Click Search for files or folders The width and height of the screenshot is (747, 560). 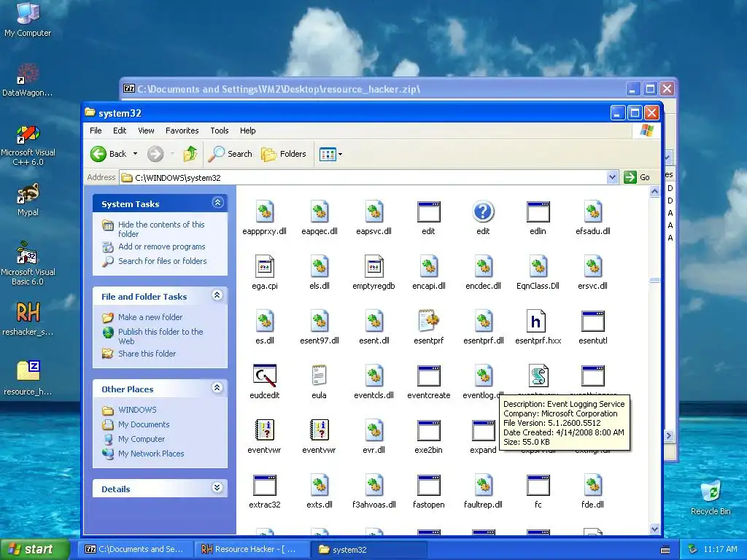tap(163, 261)
